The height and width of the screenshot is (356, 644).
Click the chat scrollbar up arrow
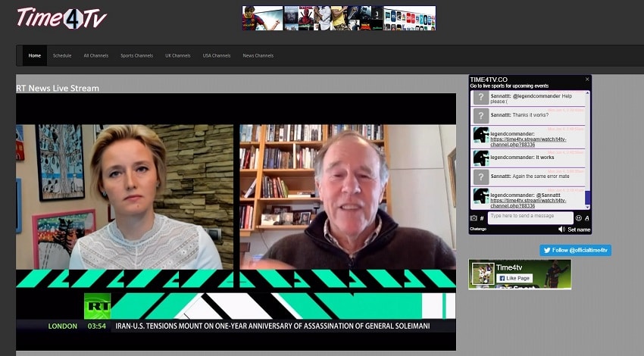(587, 93)
